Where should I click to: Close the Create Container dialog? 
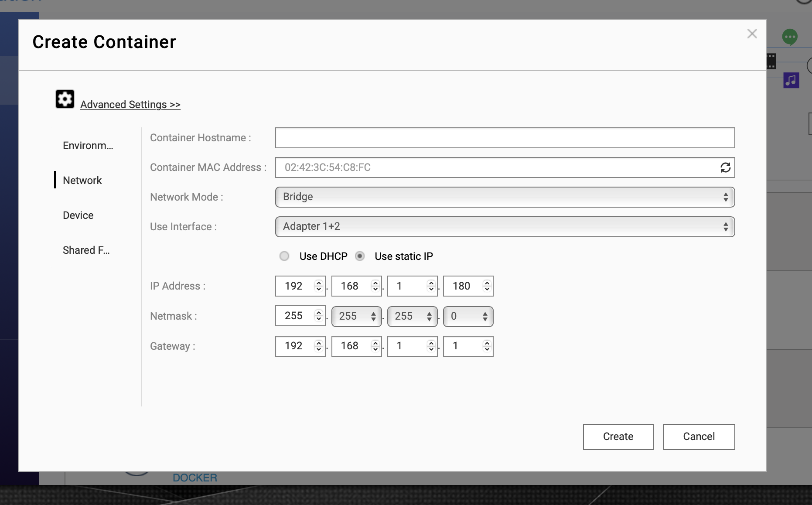point(752,34)
